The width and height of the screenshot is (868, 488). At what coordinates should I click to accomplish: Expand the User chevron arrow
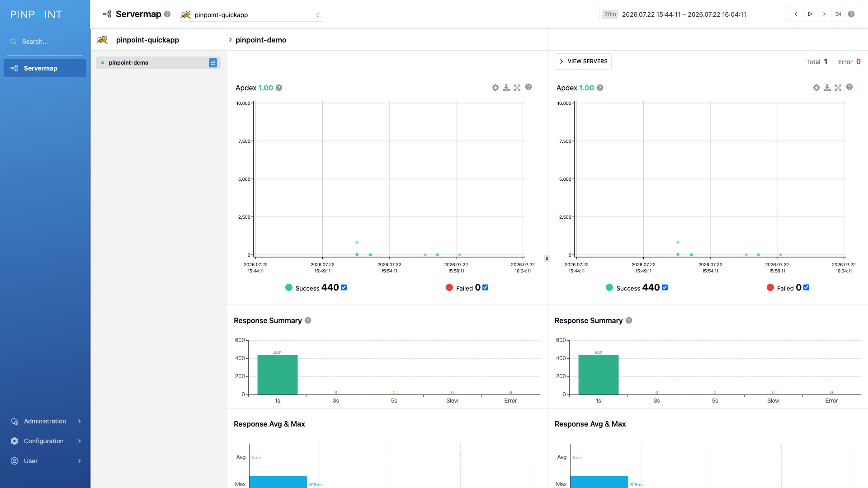tap(80, 461)
